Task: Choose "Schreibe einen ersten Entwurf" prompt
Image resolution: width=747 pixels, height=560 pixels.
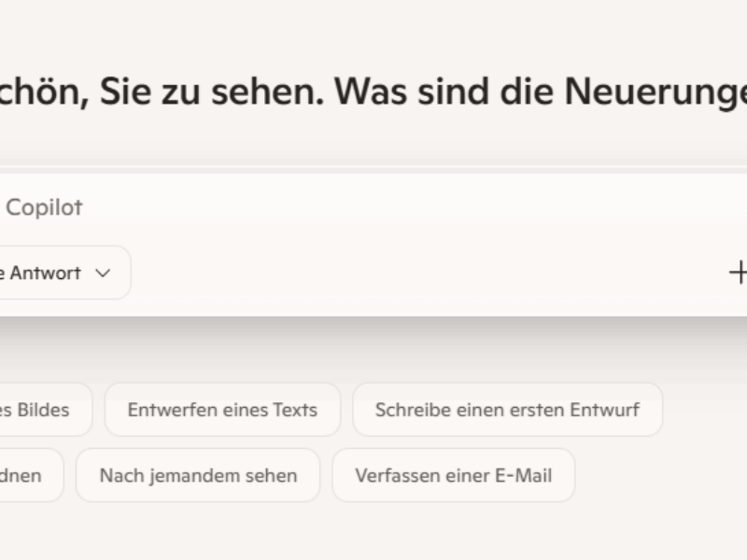Action: (x=507, y=410)
